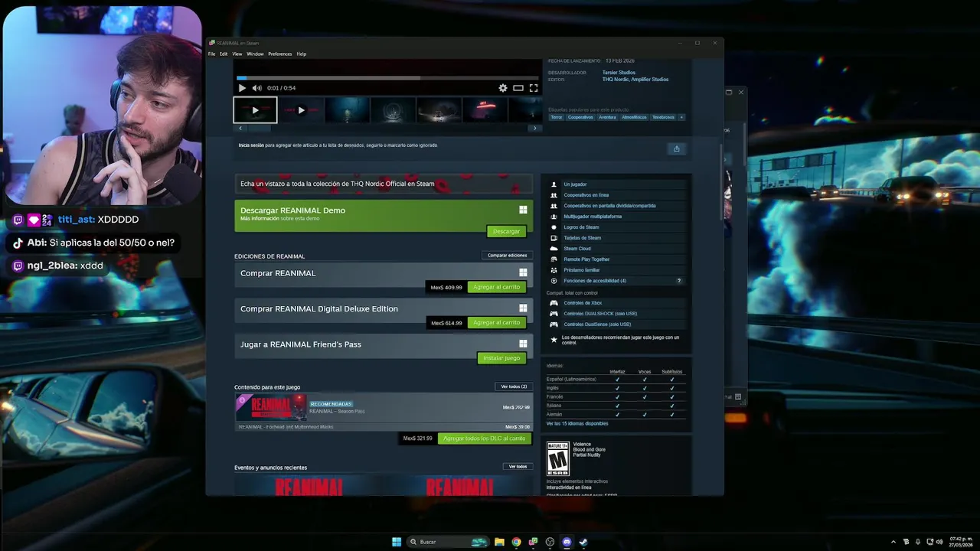Expand more tags with plus button
The width and height of the screenshot is (980, 551).
(681, 117)
